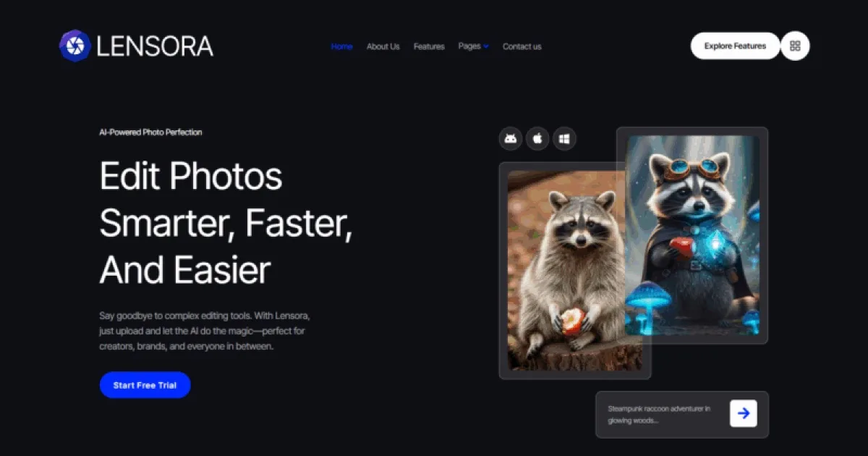Click the 'Say goodbye to complex editing tools' paragraph

point(205,332)
